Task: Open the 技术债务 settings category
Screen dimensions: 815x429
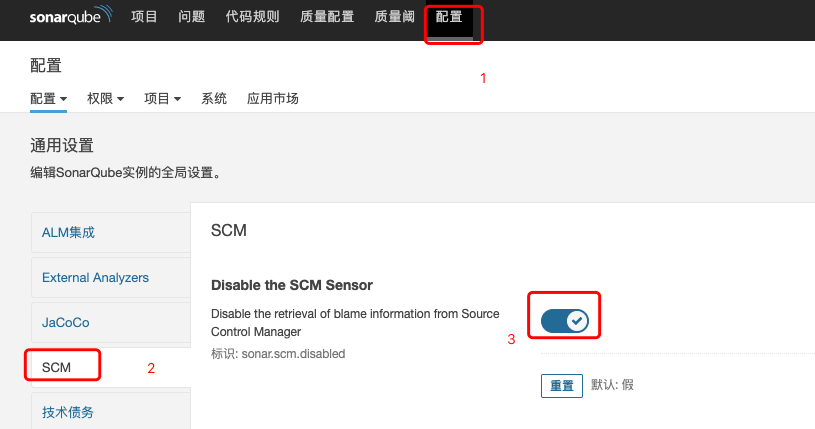Action: point(68,411)
